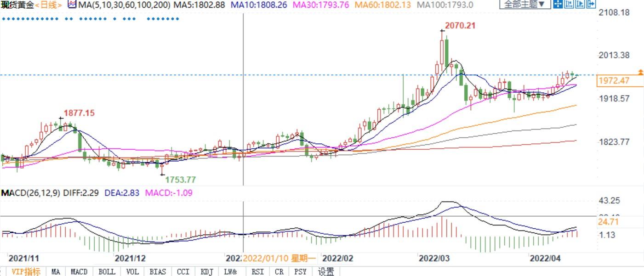Click the exit arrow icon at top right

click(x=591, y=4)
